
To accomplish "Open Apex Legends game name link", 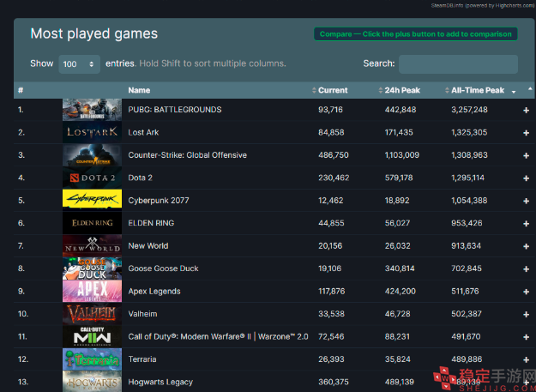I will (x=154, y=291).
